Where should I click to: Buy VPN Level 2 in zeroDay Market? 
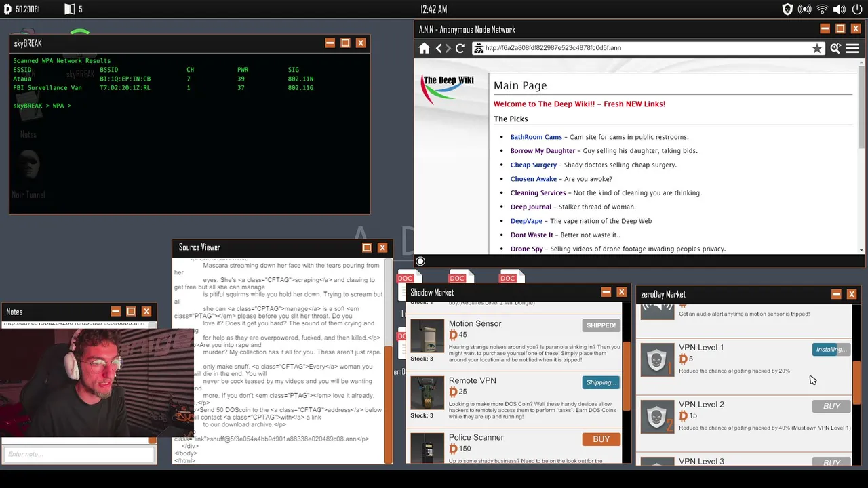[x=831, y=406]
